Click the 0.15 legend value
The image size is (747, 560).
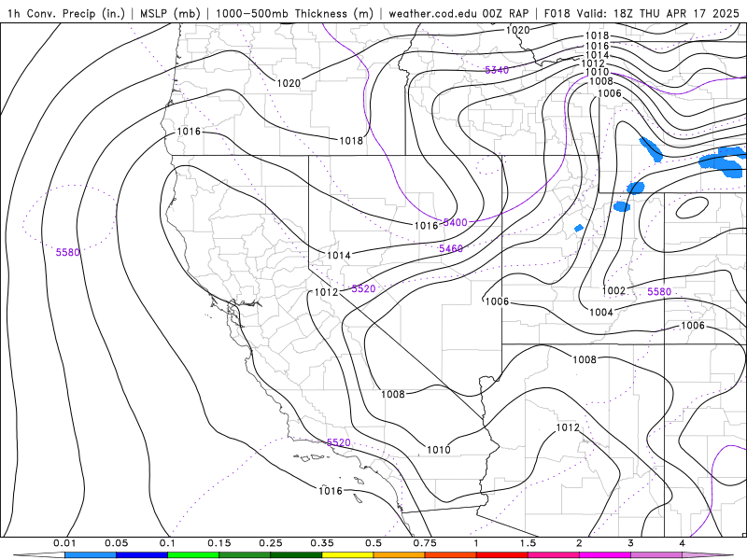[x=219, y=543]
